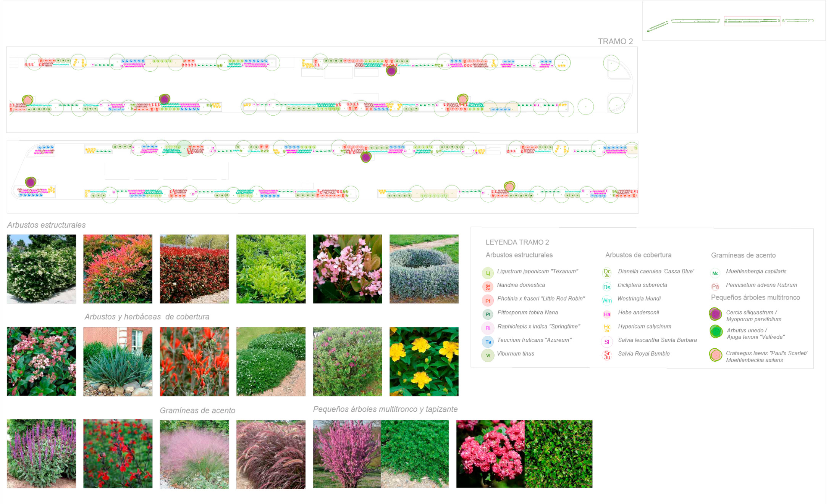This screenshot has height=504, width=839.
Task: Open the yellow Hypericum flowers photo
Action: pyautogui.click(x=424, y=361)
